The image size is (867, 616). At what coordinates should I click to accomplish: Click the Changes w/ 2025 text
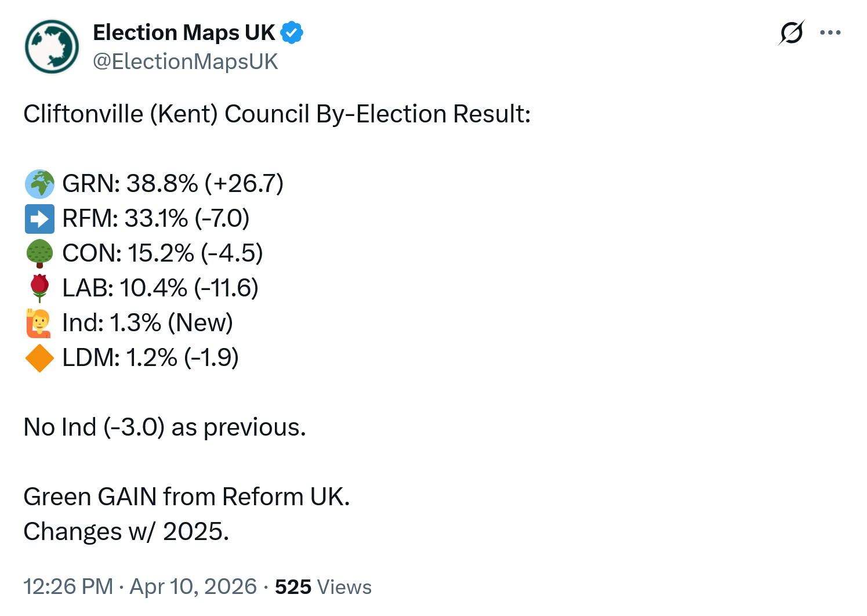(126, 532)
